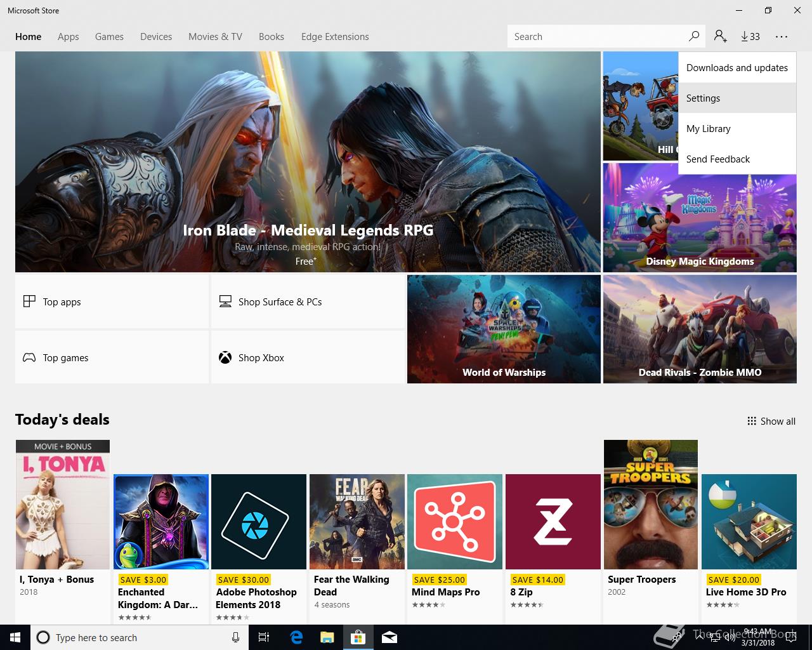Select the Home tab
Screen dimensions: 812x650
(x=29, y=37)
